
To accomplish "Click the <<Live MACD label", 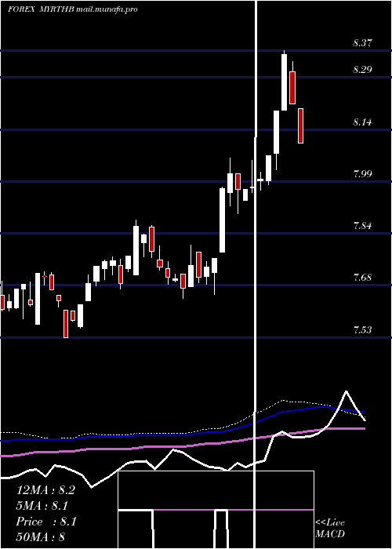I will tap(330, 528).
